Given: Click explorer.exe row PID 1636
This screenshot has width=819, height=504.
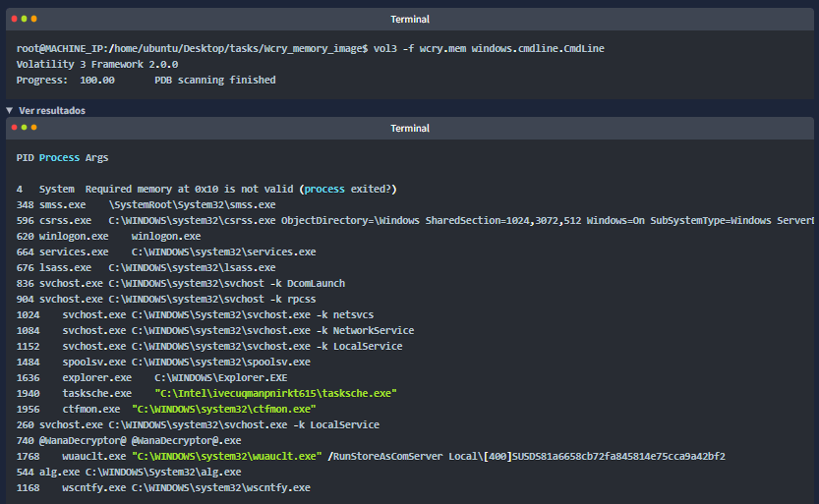Looking at the screenshot, I should [x=152, y=377].
